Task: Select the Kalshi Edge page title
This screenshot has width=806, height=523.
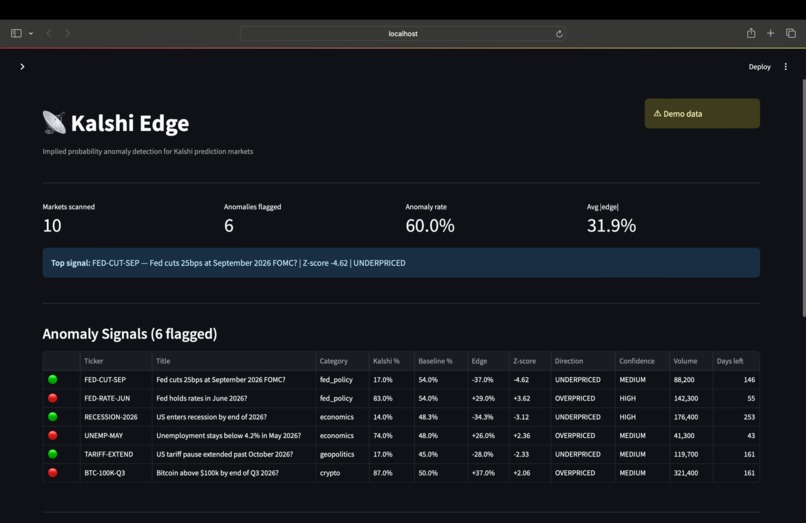Action: [130, 123]
